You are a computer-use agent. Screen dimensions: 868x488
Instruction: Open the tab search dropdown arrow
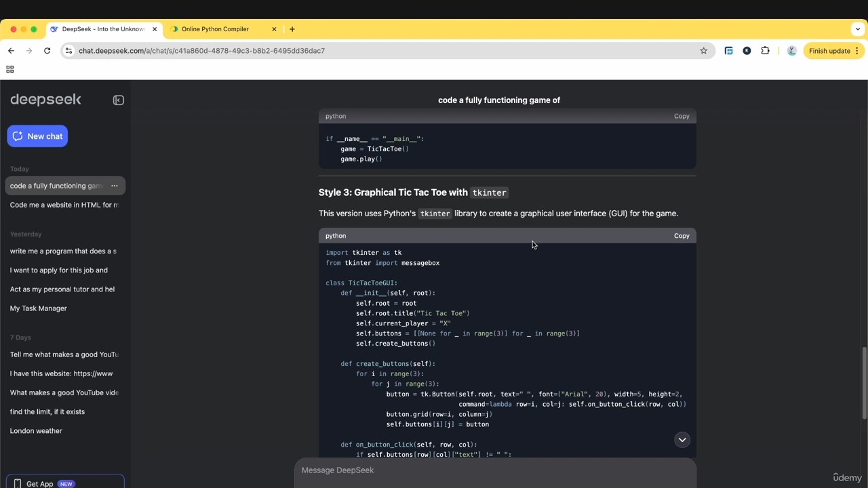858,29
